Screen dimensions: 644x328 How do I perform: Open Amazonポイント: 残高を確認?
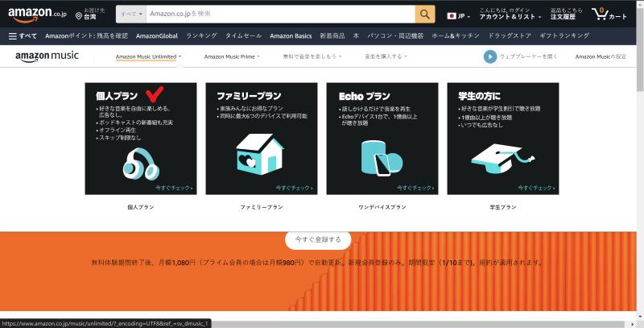tap(87, 36)
